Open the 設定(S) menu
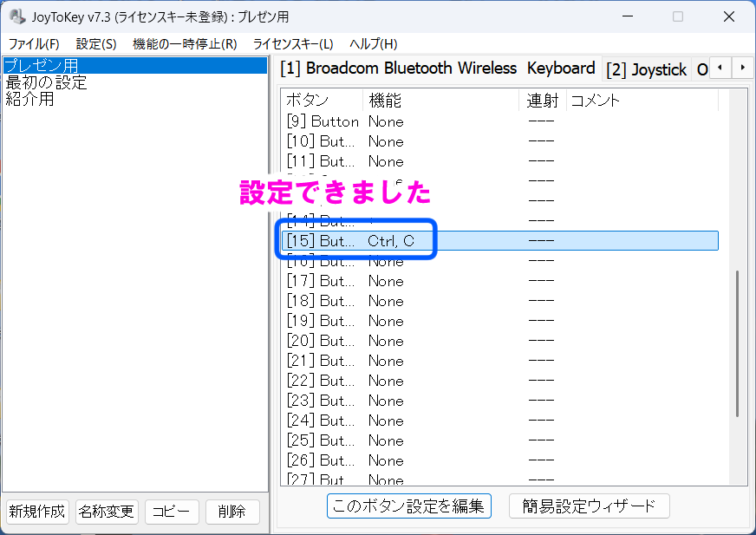 (x=95, y=44)
